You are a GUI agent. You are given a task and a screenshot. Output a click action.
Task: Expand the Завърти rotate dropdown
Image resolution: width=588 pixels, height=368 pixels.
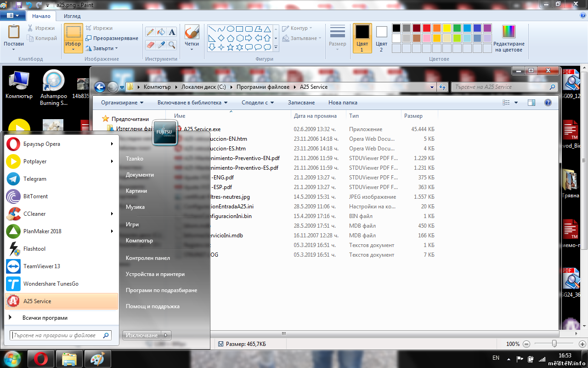(x=102, y=48)
